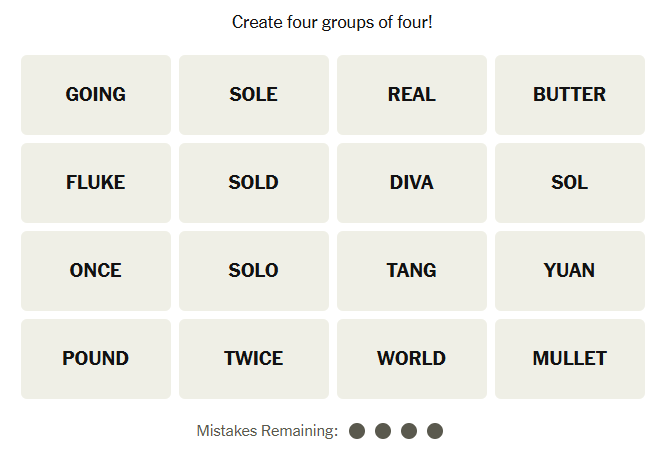Choose the BUTTER tile
This screenshot has width=665, height=453.
570,95
